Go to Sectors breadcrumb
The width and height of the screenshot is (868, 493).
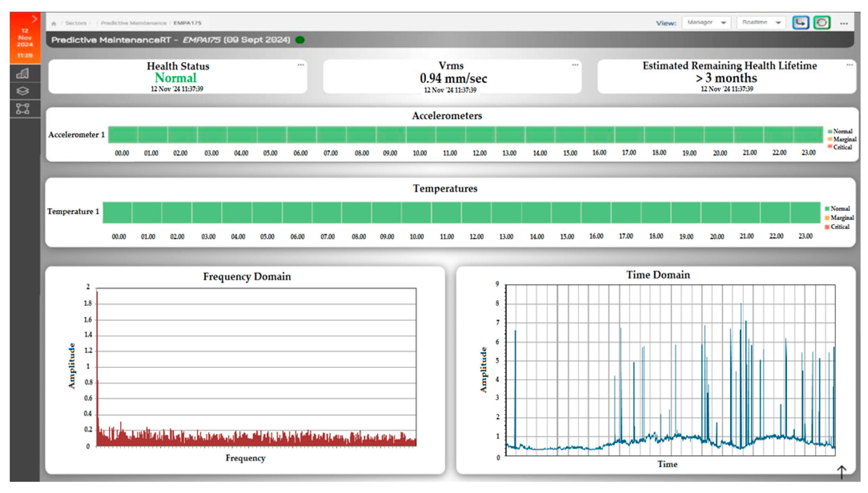click(x=76, y=23)
